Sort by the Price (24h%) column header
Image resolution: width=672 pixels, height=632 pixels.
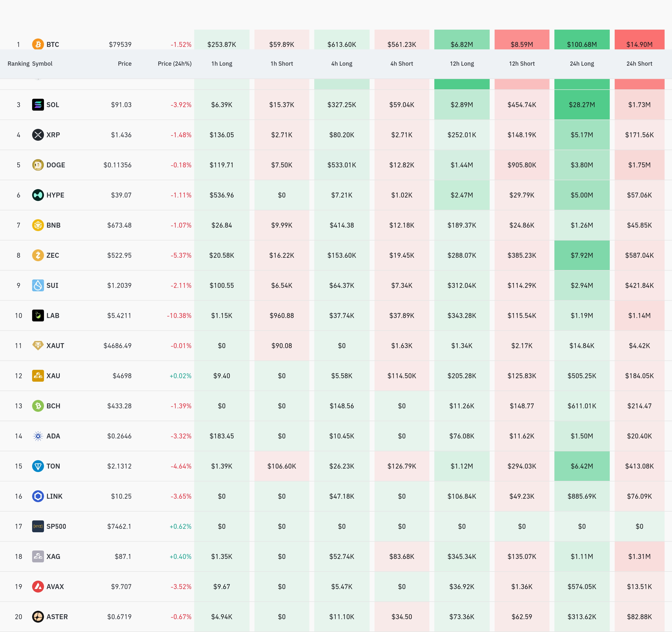pos(175,63)
